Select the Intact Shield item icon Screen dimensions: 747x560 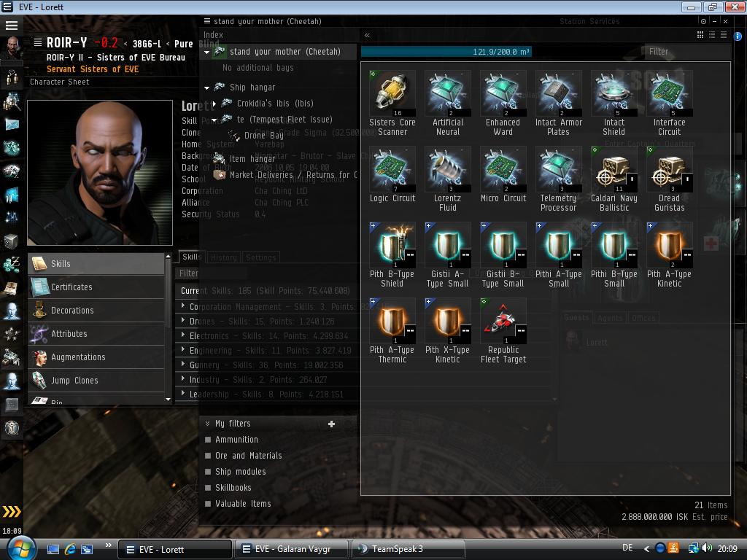614,93
